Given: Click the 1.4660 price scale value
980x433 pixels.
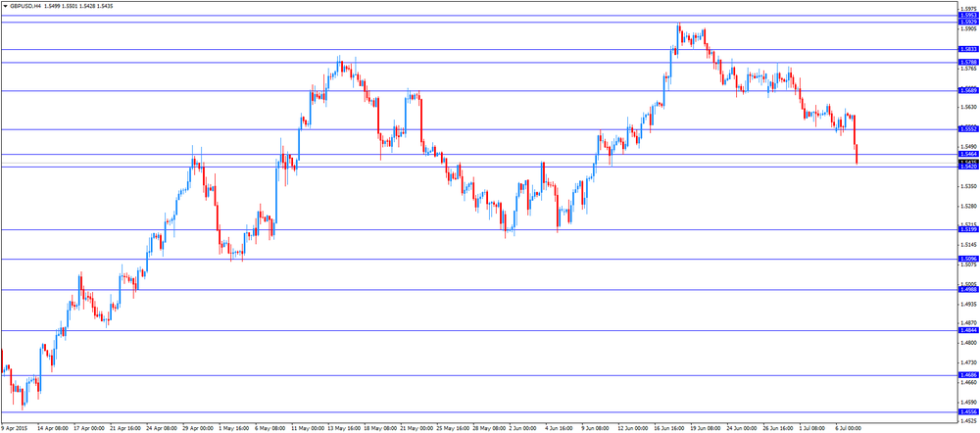Looking at the screenshot, I should point(969,382).
